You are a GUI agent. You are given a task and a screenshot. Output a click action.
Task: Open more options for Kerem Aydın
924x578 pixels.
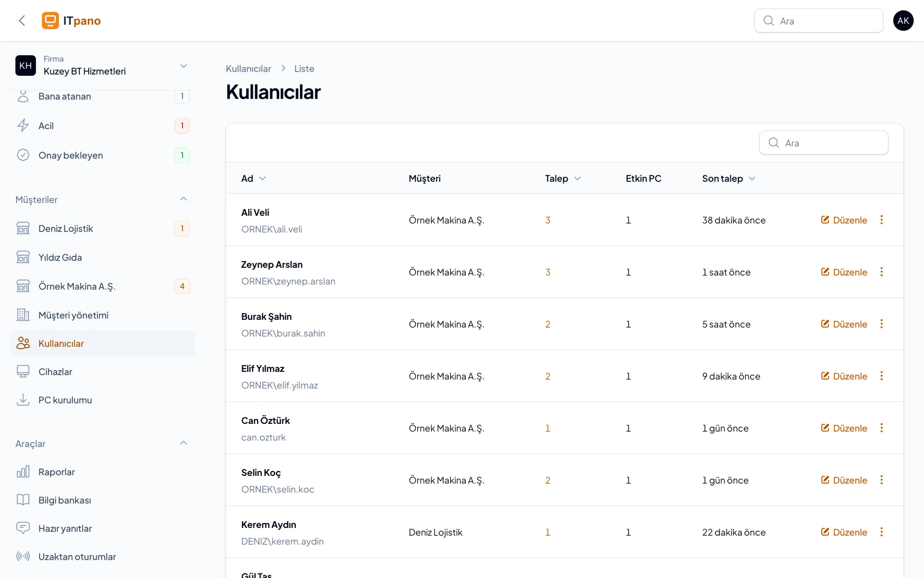(x=881, y=532)
